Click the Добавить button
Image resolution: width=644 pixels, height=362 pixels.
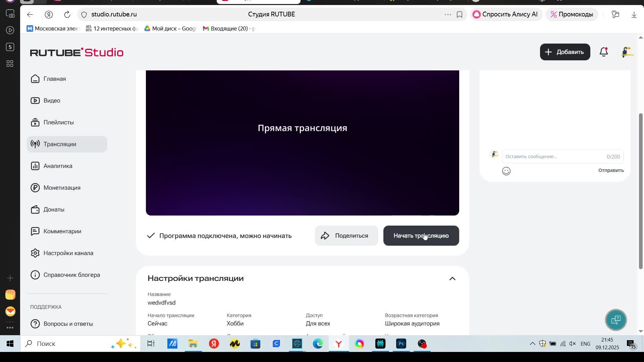pyautogui.click(x=565, y=52)
